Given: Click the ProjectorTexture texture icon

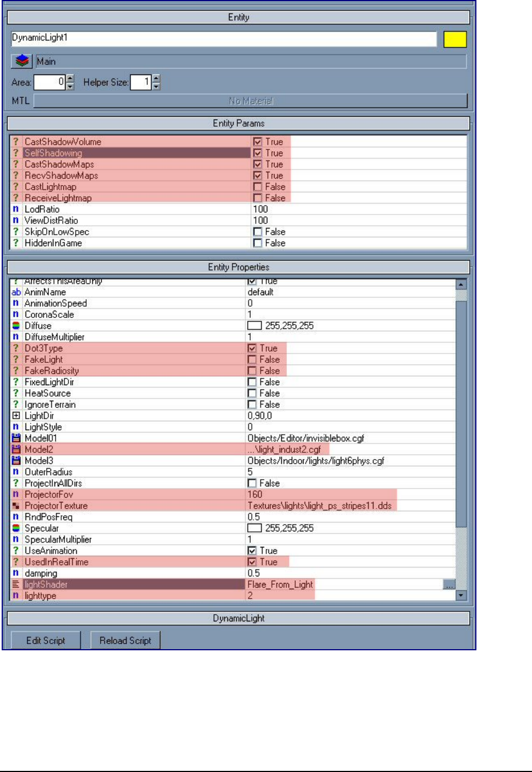Looking at the screenshot, I should click(x=16, y=506).
